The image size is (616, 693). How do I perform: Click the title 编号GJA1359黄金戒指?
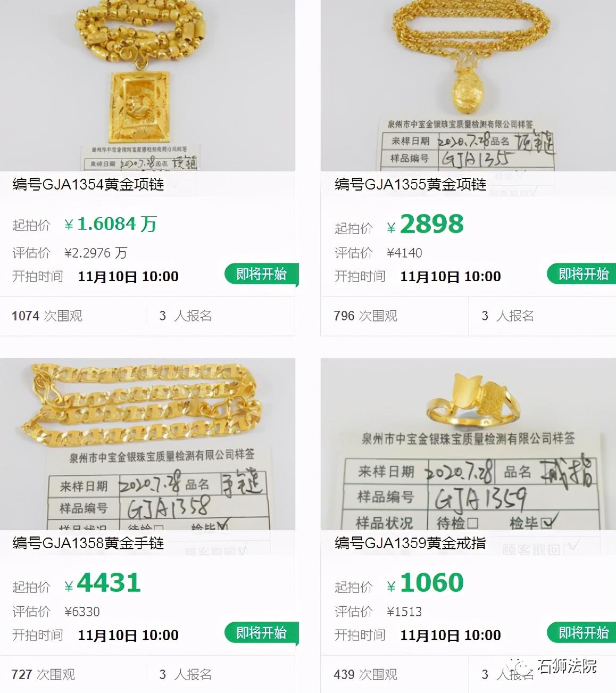coord(410,543)
